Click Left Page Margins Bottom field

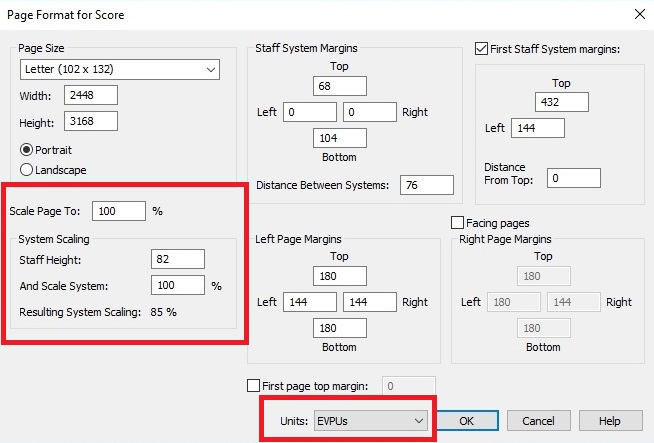(x=340, y=327)
